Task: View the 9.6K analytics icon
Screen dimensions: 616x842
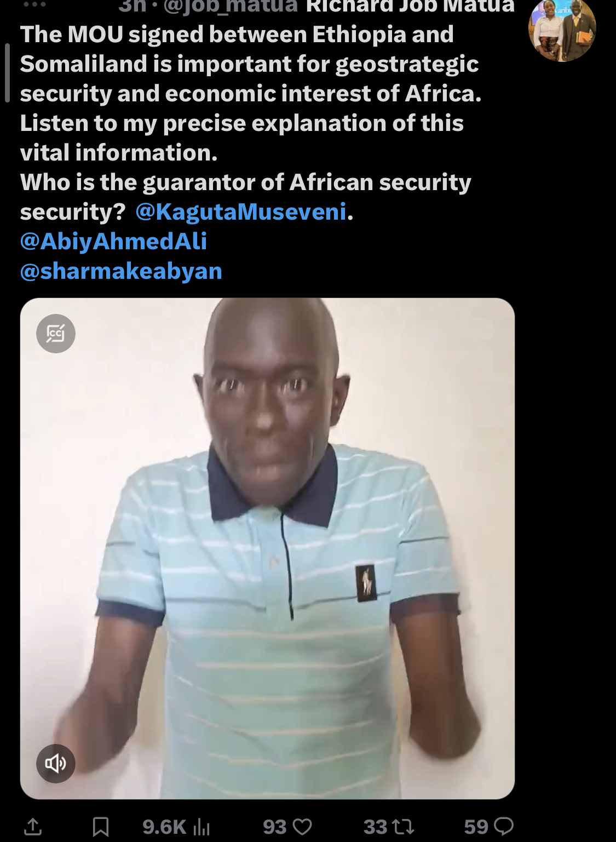Action: pos(202,827)
